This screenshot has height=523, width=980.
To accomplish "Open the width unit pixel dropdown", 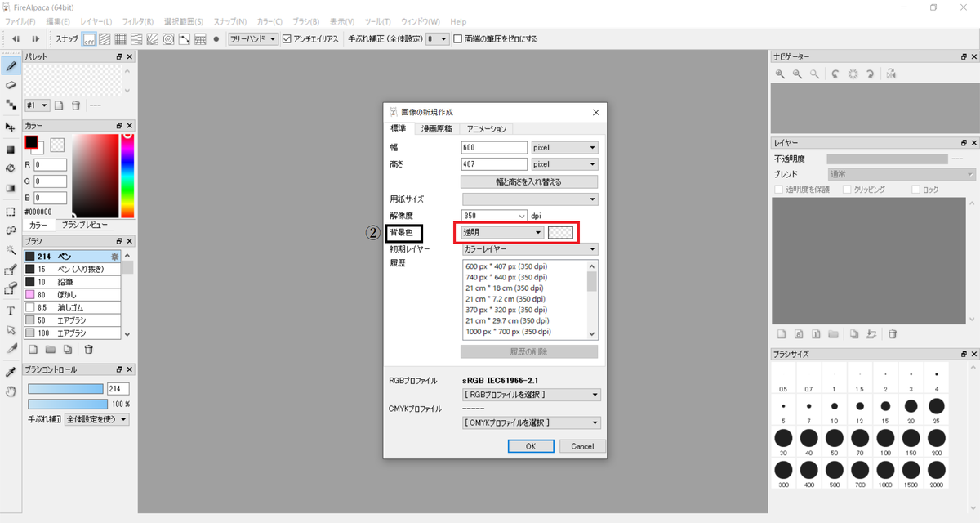I will [564, 148].
